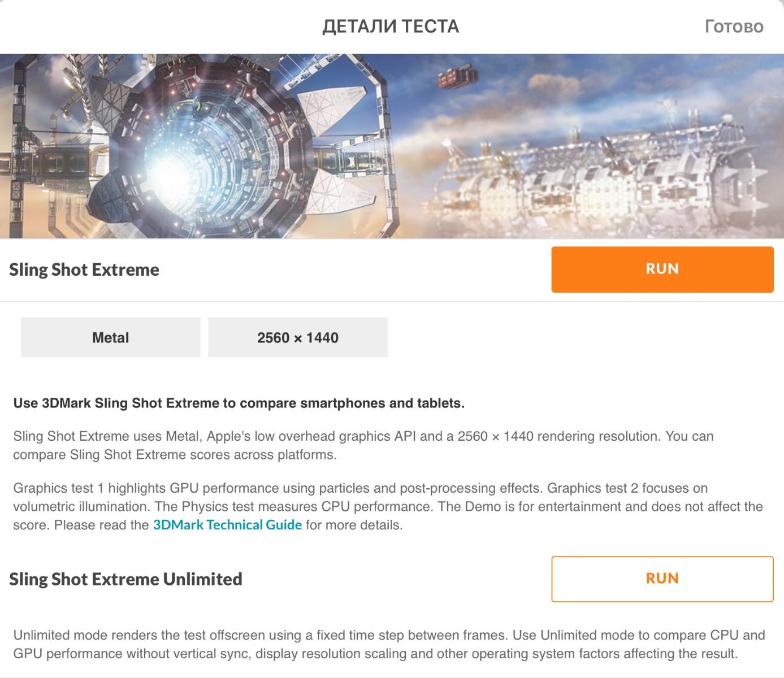Click the ДЕТАЛИ ТЕСТА header title
This screenshot has height=678, width=784.
[391, 27]
